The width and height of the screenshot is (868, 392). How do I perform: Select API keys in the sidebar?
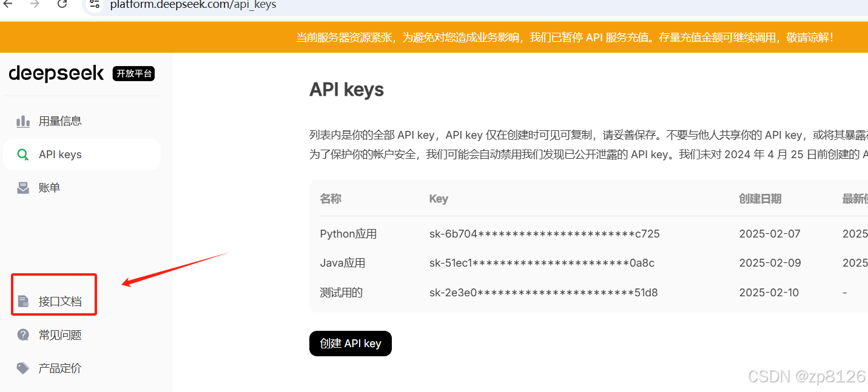coord(82,154)
